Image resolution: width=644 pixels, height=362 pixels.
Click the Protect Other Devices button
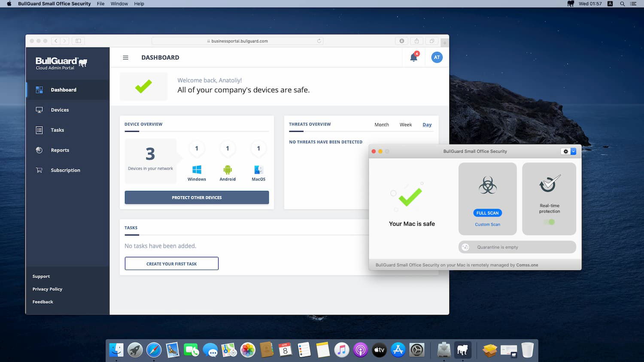tap(197, 198)
